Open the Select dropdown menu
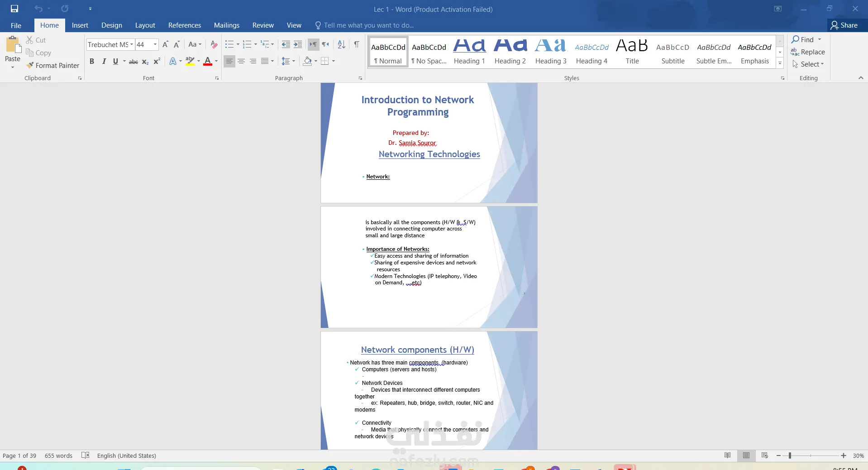 (808, 64)
